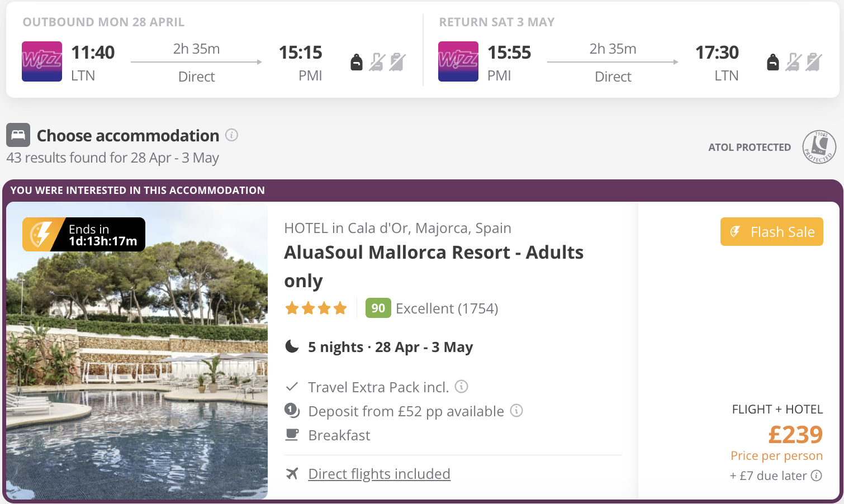Show info for £7 due later
Viewport: 844px width, 504px height.
817,476
